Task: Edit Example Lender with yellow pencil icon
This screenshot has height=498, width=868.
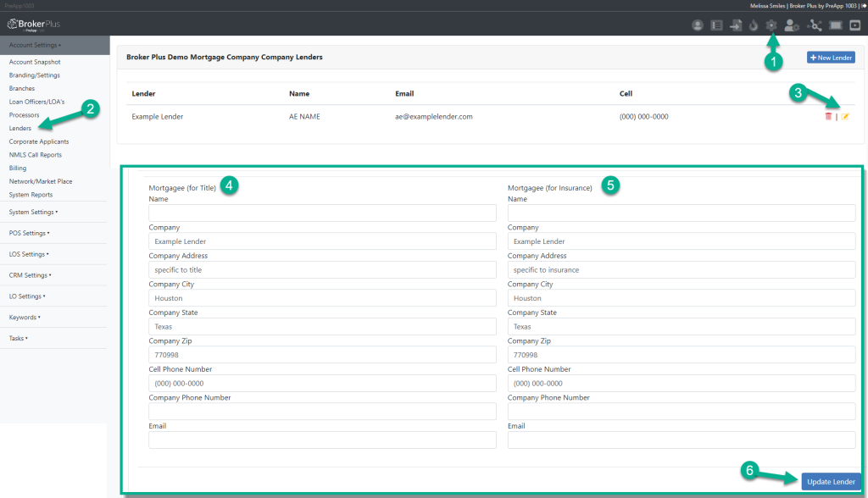Action: 845,116
